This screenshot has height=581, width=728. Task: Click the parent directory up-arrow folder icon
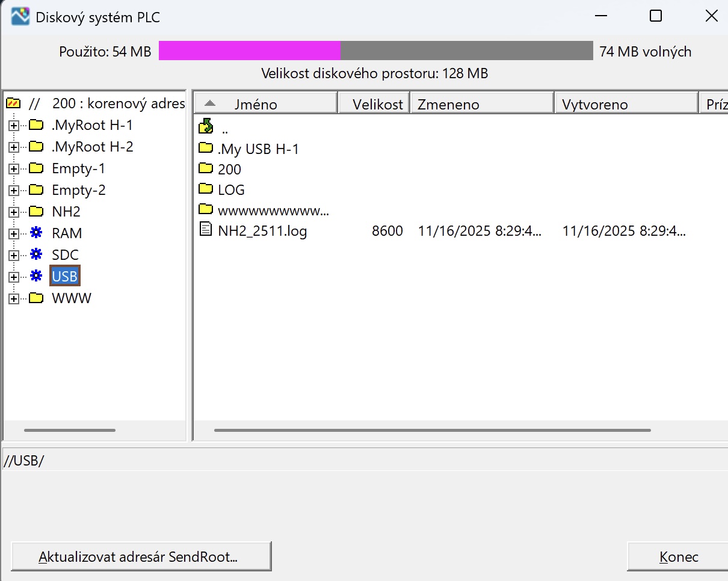(x=206, y=126)
